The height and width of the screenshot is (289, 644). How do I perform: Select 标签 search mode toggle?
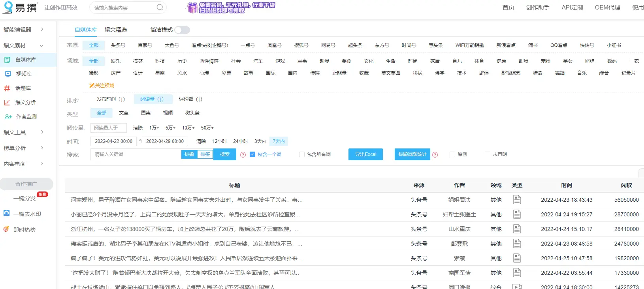pyautogui.click(x=205, y=154)
